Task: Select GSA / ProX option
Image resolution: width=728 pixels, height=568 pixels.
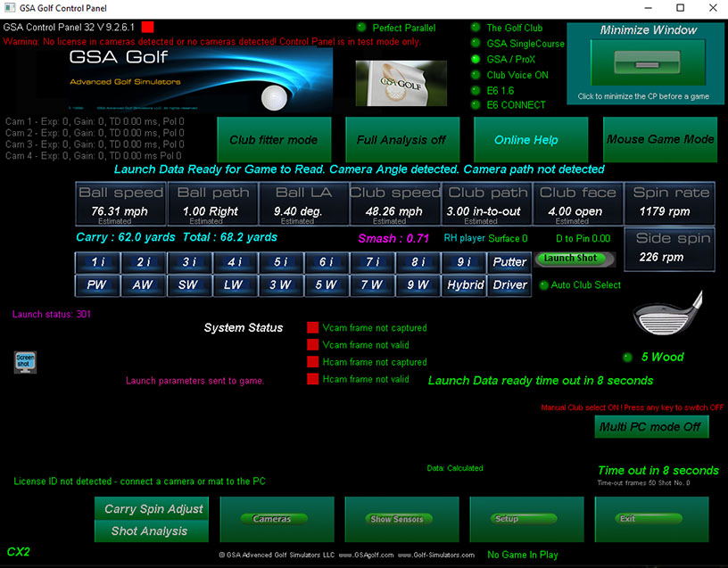Action: point(476,59)
